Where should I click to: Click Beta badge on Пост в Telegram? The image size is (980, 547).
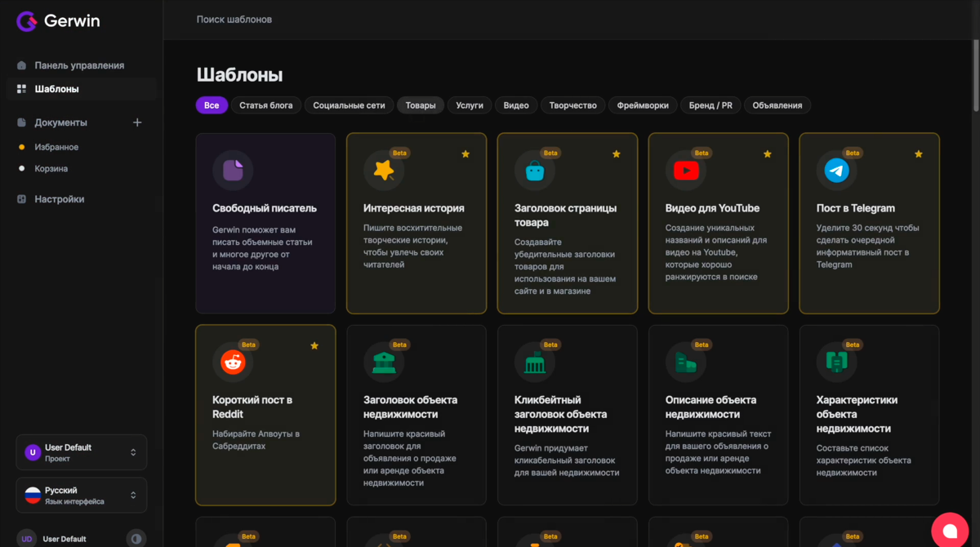pos(853,153)
